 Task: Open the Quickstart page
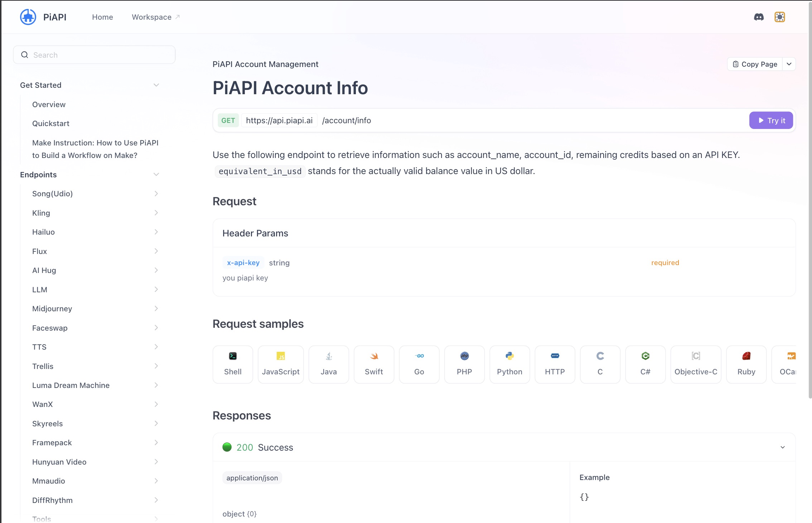(51, 123)
